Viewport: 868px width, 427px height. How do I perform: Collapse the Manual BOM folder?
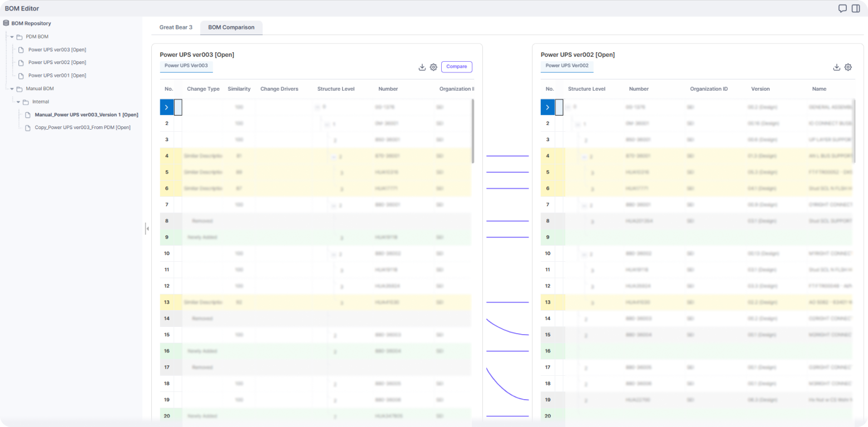pos(12,88)
